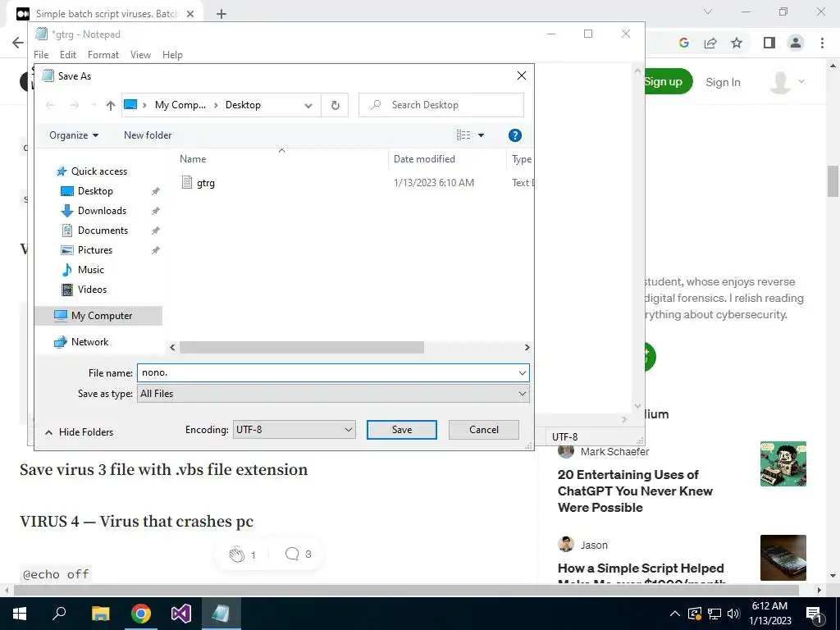Open Visual Studio from taskbar

181,614
